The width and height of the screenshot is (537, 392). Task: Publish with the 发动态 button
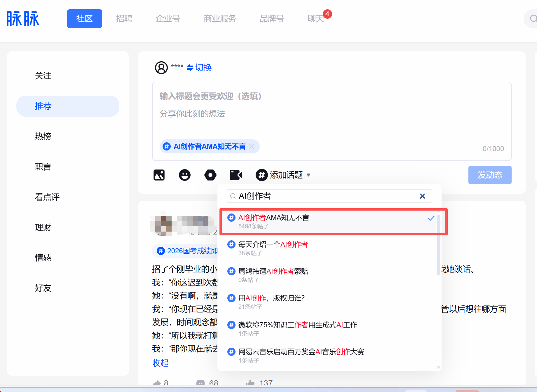point(490,175)
